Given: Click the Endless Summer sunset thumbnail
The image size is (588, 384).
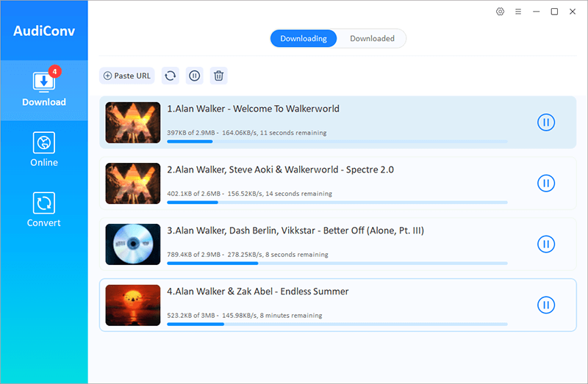Looking at the screenshot, I should point(133,305).
